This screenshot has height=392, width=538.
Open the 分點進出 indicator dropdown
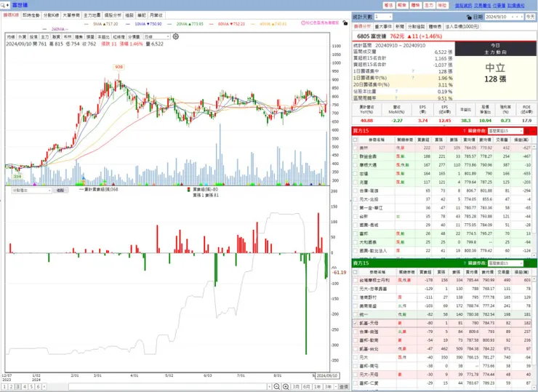(31, 190)
